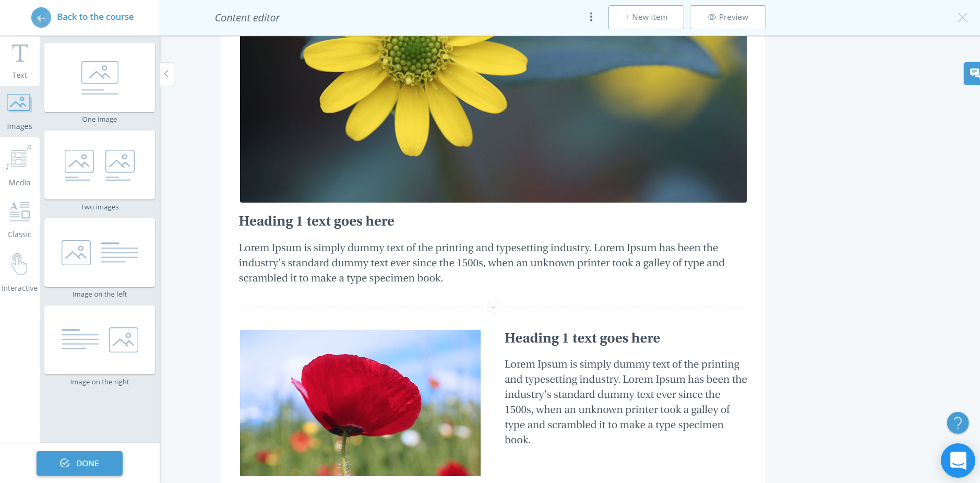
Task: Click the Lorem Ipsum paragraph beside the poppy
Action: coord(625,402)
